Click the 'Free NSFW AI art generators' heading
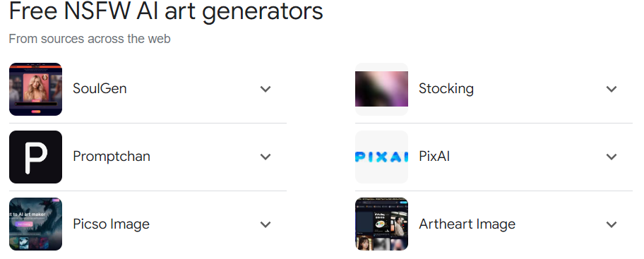 (166, 11)
